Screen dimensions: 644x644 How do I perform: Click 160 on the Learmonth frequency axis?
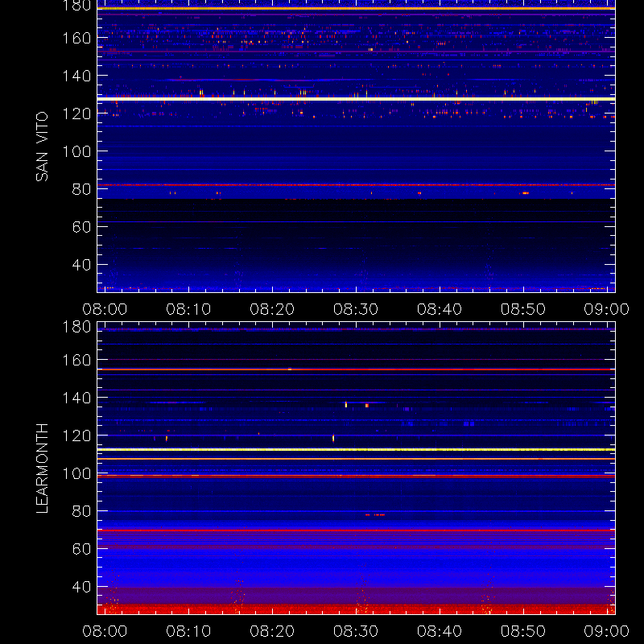click(x=76, y=360)
